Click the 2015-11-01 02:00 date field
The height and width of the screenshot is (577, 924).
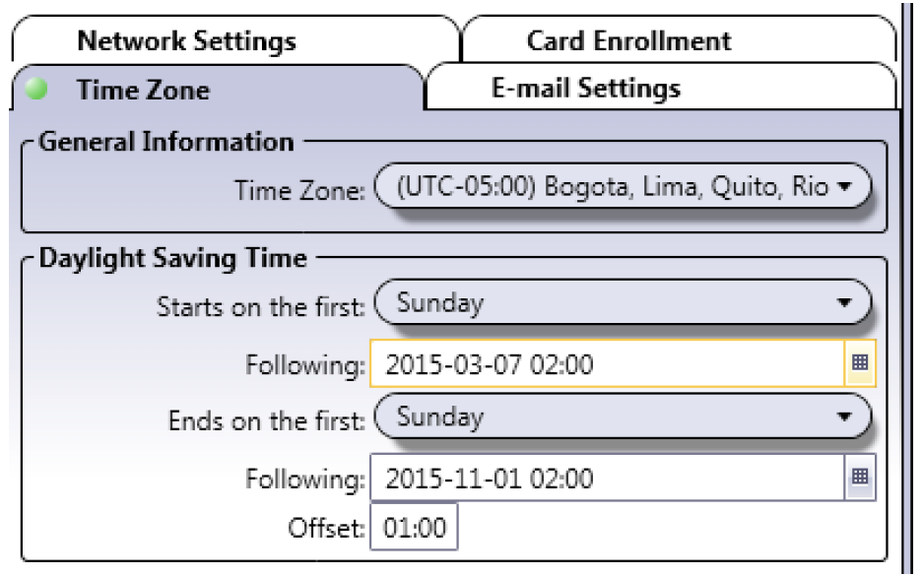pos(608,478)
